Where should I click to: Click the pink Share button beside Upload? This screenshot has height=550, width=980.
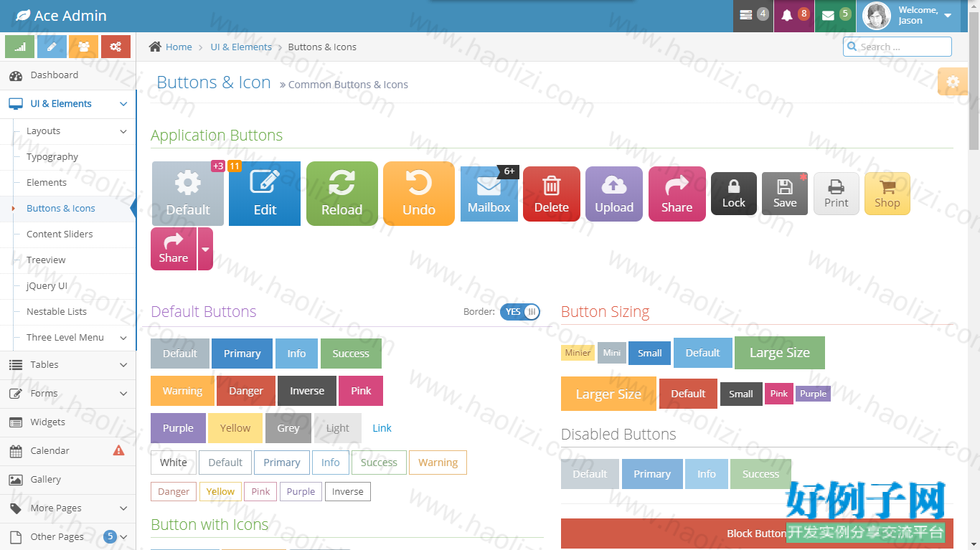(677, 194)
